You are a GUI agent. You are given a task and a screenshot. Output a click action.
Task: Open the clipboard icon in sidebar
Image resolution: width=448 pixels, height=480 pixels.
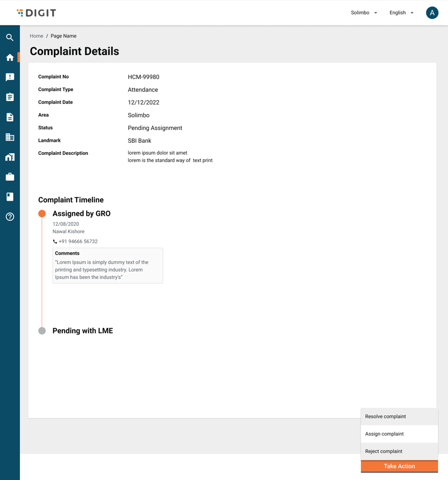(x=10, y=97)
